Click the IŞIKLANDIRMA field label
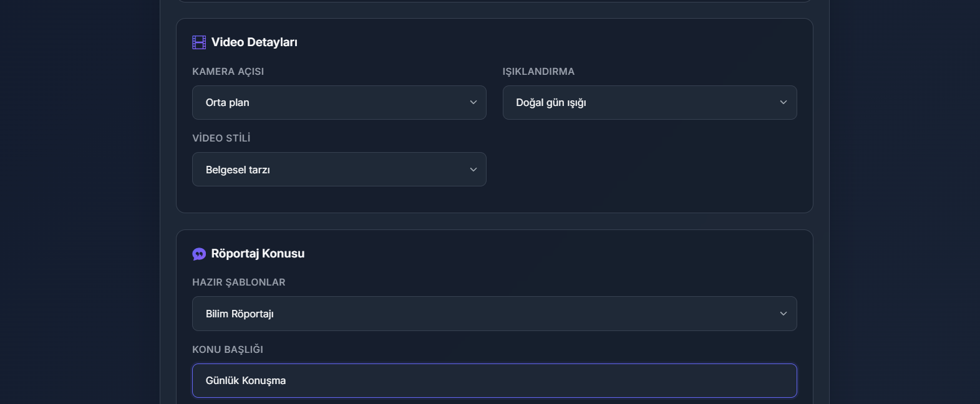This screenshot has height=404, width=980. click(538, 72)
